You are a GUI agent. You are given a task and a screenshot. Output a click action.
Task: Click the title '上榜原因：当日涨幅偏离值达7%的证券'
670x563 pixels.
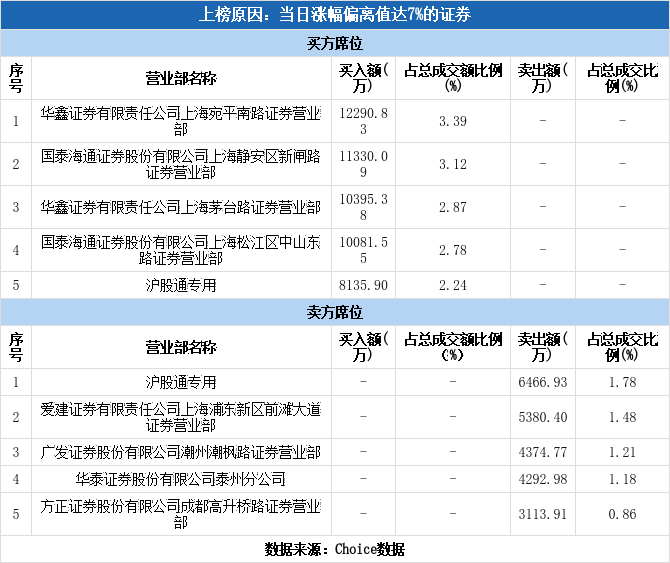(x=335, y=15)
